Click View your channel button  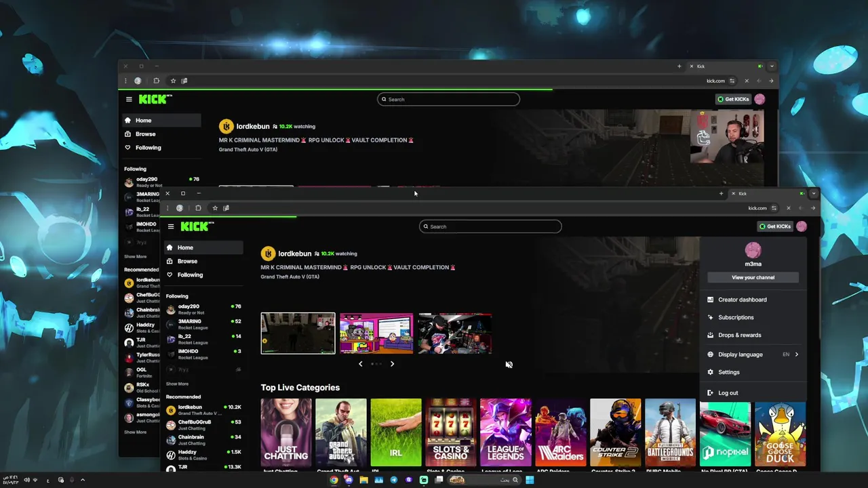click(753, 277)
